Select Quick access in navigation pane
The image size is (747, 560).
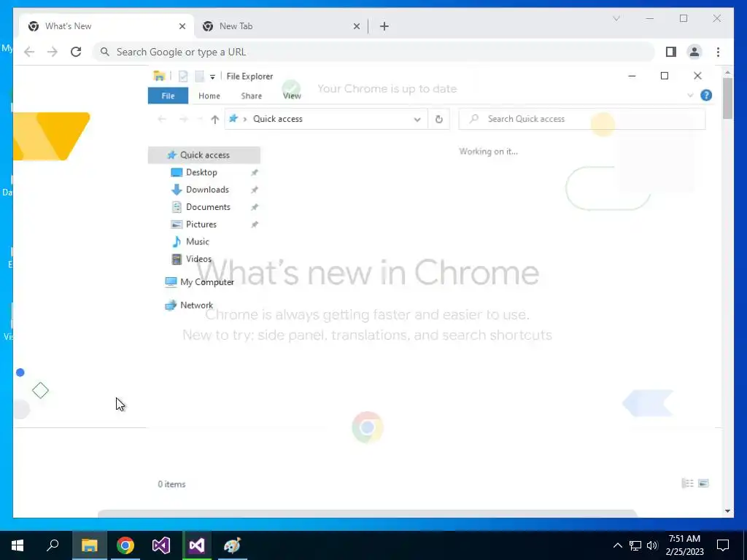[x=204, y=155]
